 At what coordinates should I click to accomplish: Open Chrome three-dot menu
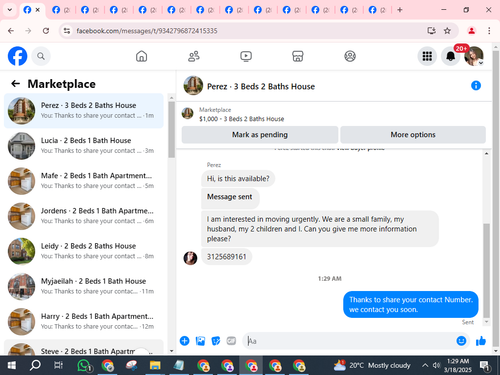click(x=489, y=31)
